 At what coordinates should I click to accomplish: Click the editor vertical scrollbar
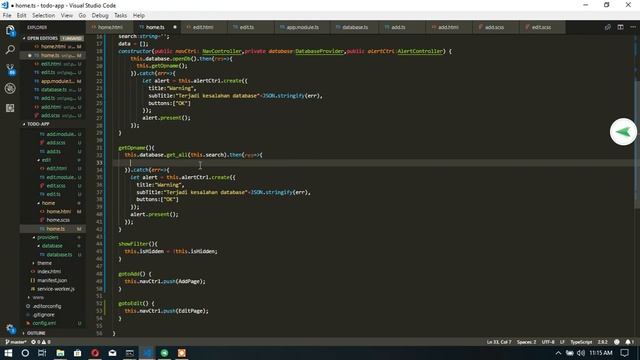[637, 143]
